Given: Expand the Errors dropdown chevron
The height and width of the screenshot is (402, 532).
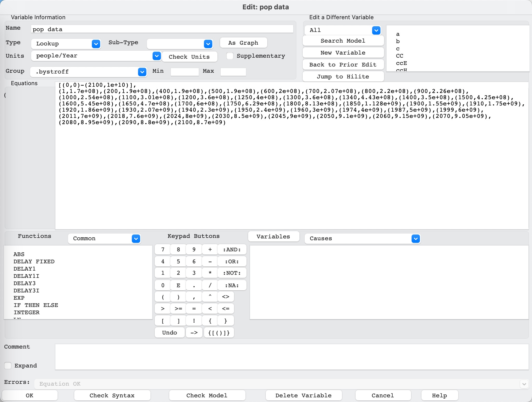Looking at the screenshot, I should (524, 384).
